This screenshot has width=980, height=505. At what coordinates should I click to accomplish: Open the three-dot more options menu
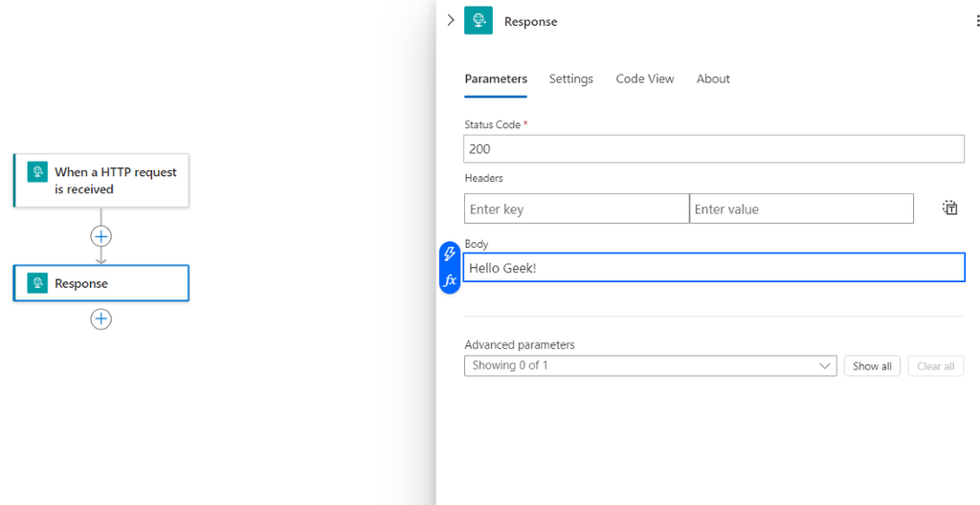pyautogui.click(x=976, y=21)
